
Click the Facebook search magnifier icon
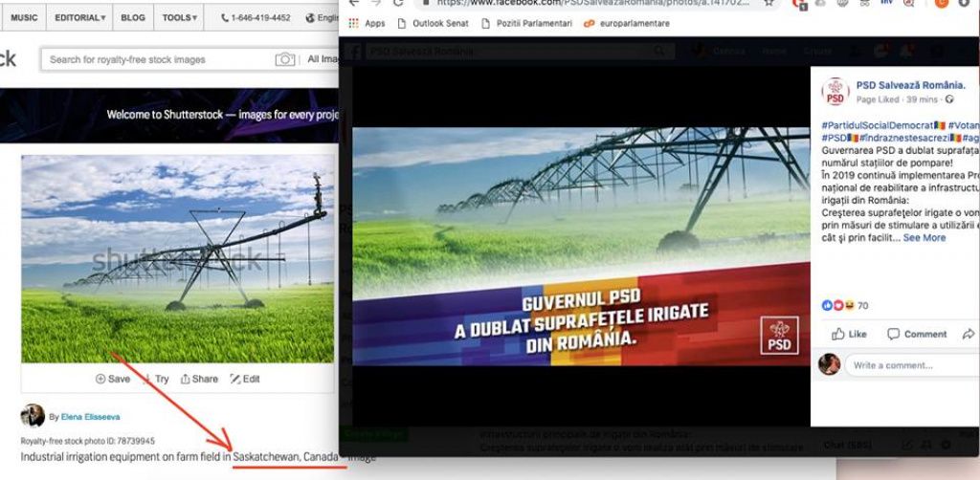(659, 52)
